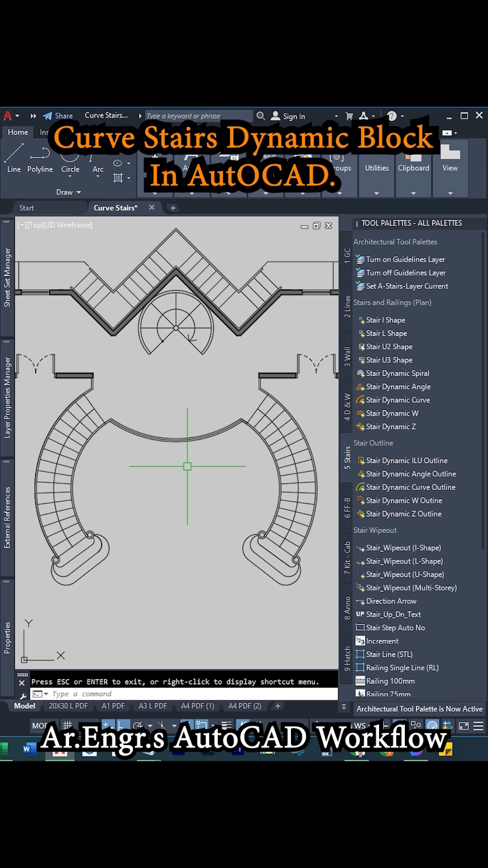Add a new layout tab
This screenshot has width=488, height=868.
tap(278, 706)
